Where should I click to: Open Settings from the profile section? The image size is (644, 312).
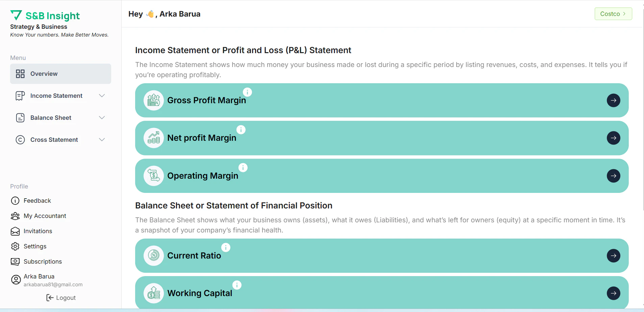click(x=35, y=246)
